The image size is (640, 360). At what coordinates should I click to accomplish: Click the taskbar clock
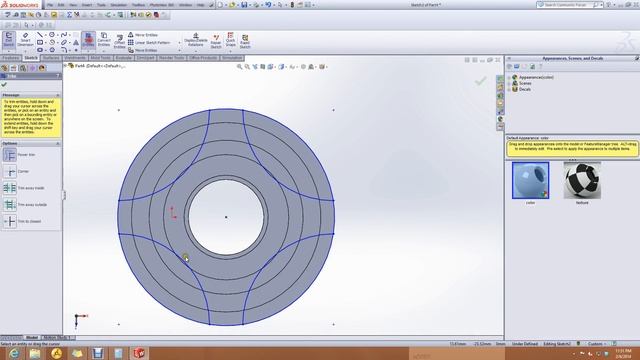tap(623, 353)
